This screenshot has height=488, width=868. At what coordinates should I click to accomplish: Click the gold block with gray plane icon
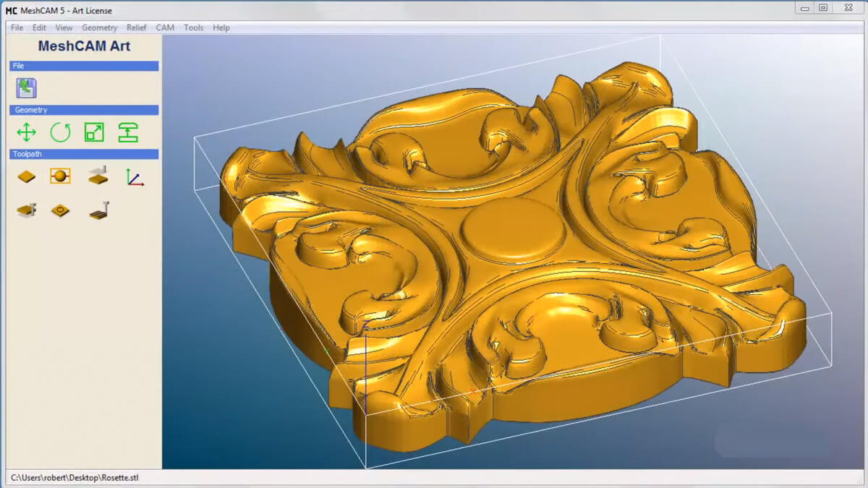98,176
